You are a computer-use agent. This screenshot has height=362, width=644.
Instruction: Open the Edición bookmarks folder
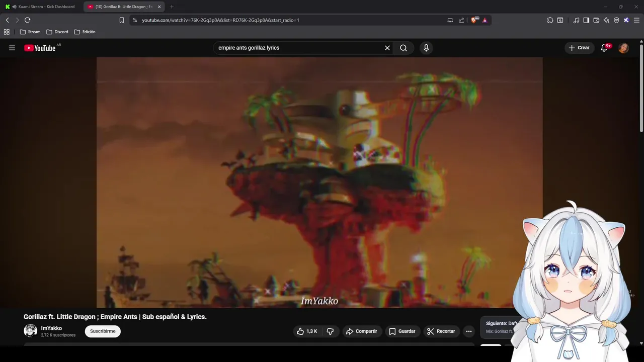(x=85, y=32)
